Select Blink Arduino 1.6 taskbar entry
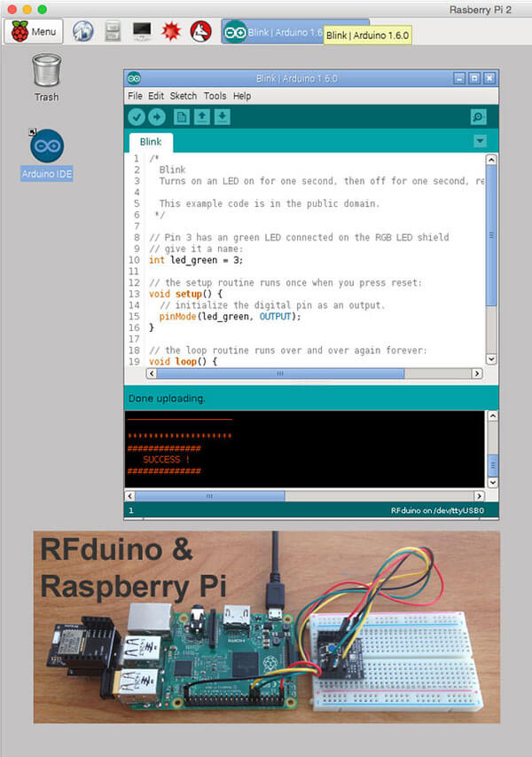 [273, 32]
